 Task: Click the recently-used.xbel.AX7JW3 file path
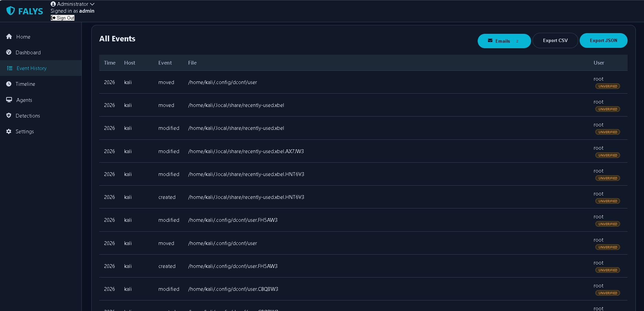[x=246, y=151]
